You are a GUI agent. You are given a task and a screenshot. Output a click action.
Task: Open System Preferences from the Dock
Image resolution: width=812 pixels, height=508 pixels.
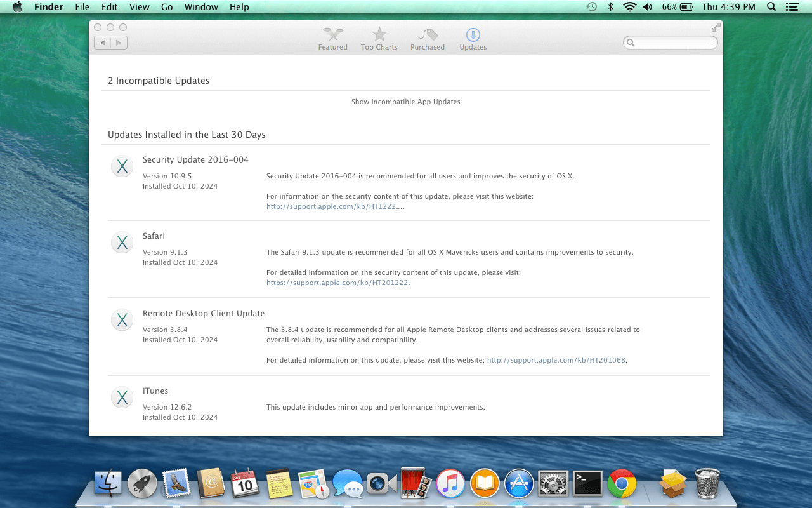553,484
